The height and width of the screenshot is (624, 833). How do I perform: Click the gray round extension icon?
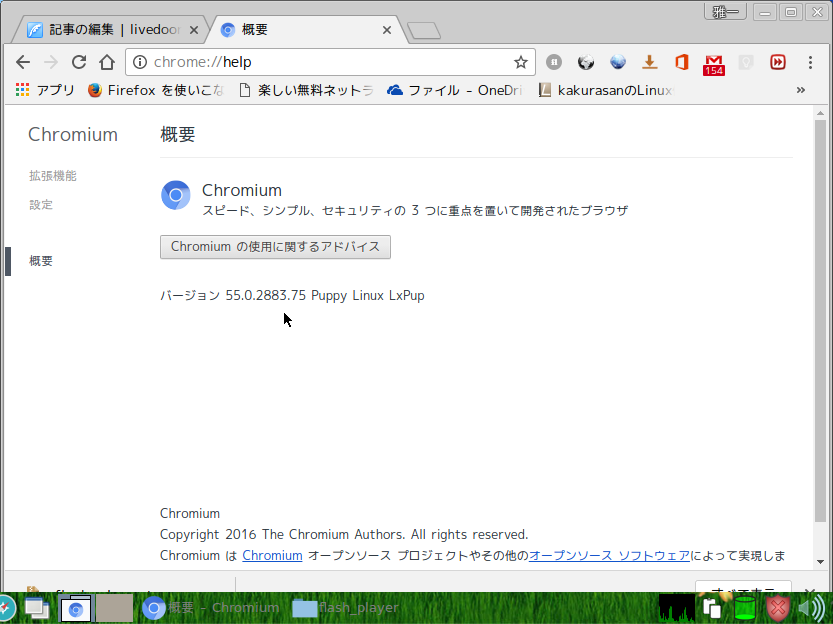(x=554, y=62)
